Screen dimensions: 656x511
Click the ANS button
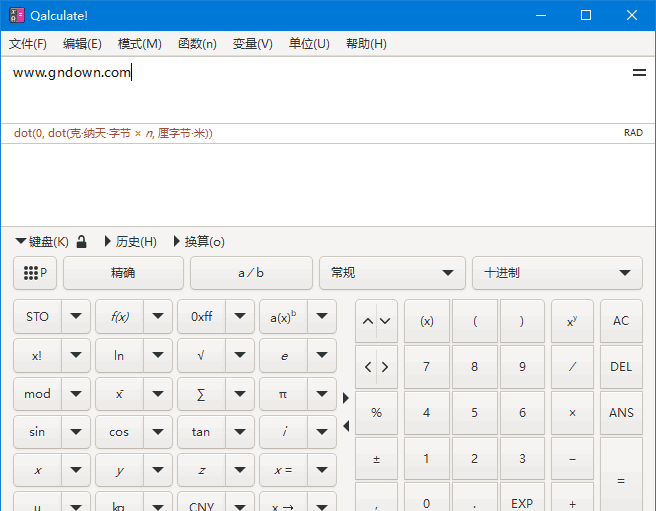(621, 413)
